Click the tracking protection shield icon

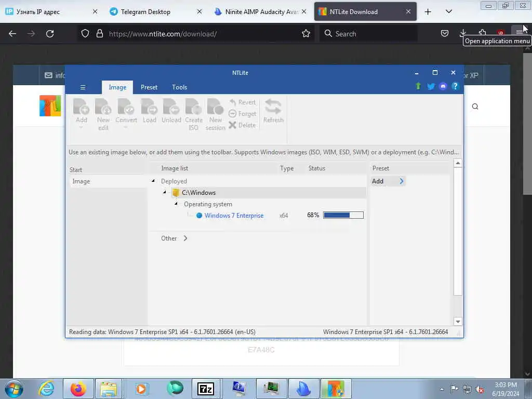85,34
